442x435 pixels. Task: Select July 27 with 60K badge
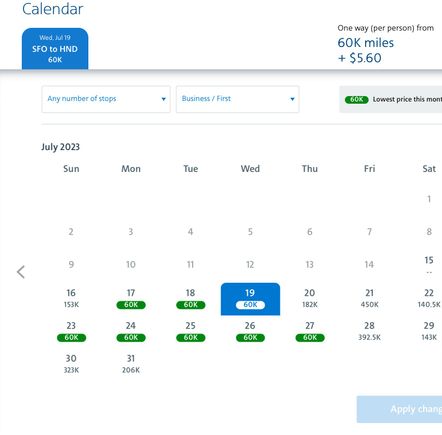[x=310, y=332]
